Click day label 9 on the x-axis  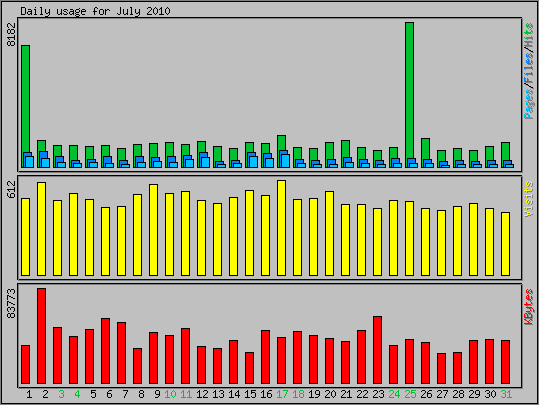point(157,394)
